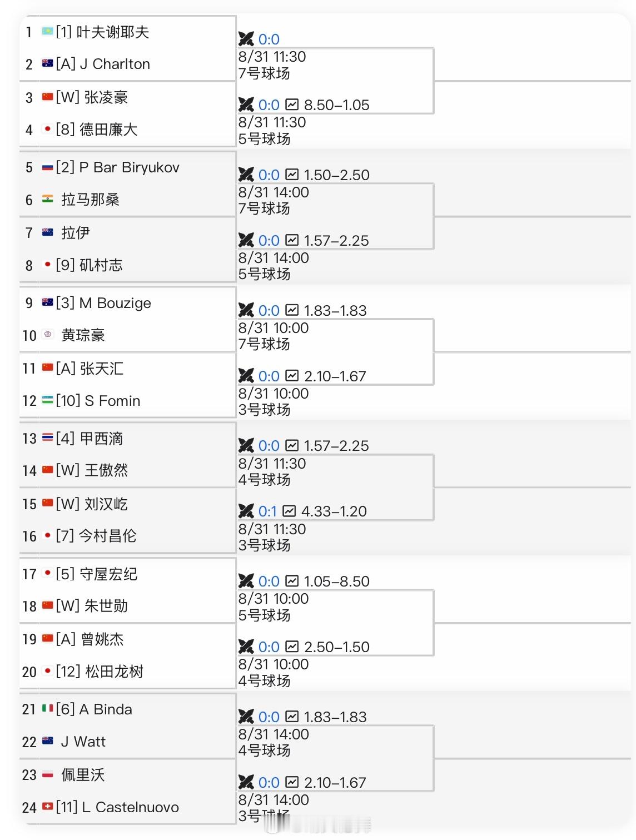Select player [8] 德田廉大
This screenshot has width=636, height=840.
click(x=97, y=130)
